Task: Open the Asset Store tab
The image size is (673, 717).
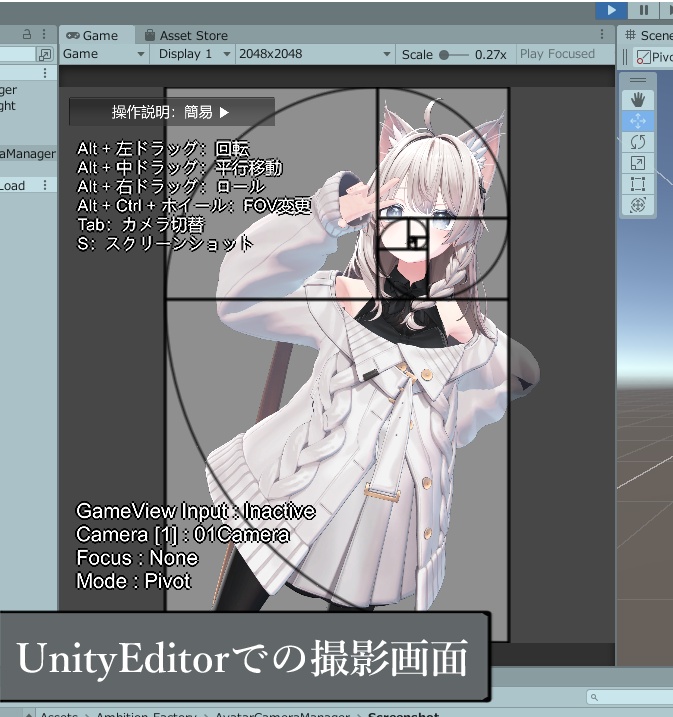Action: (186, 35)
